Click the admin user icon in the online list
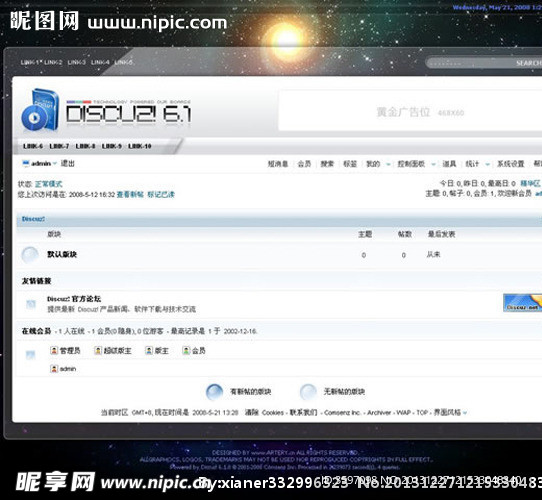This screenshot has width=542, height=500. [x=54, y=369]
